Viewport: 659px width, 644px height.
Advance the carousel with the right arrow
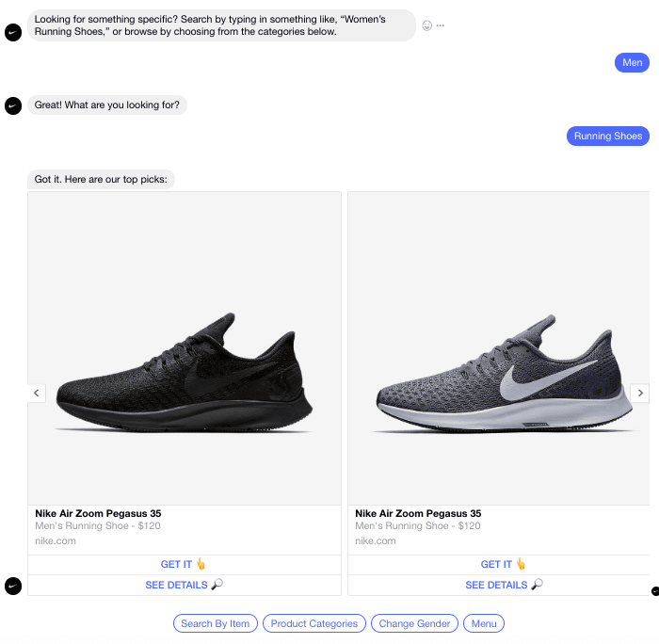pos(640,393)
